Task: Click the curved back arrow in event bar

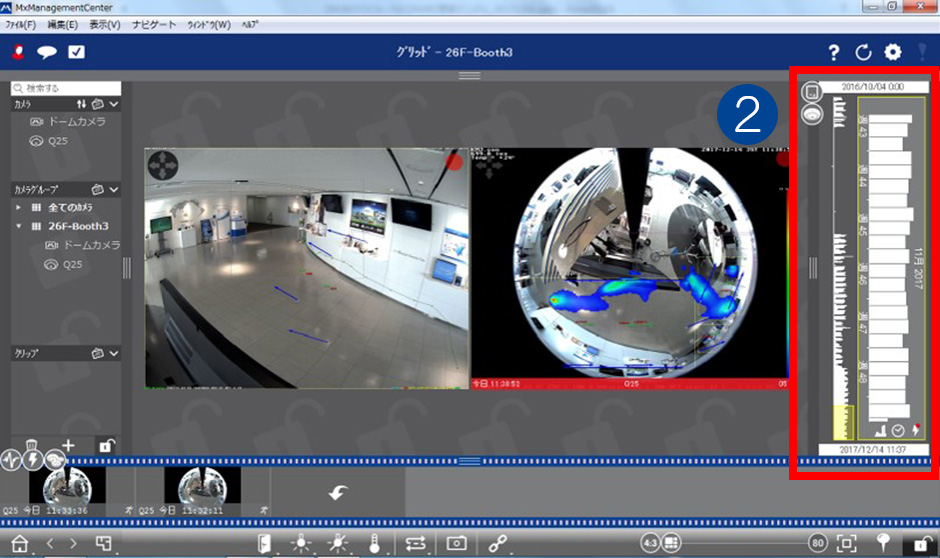Action: pos(338,493)
